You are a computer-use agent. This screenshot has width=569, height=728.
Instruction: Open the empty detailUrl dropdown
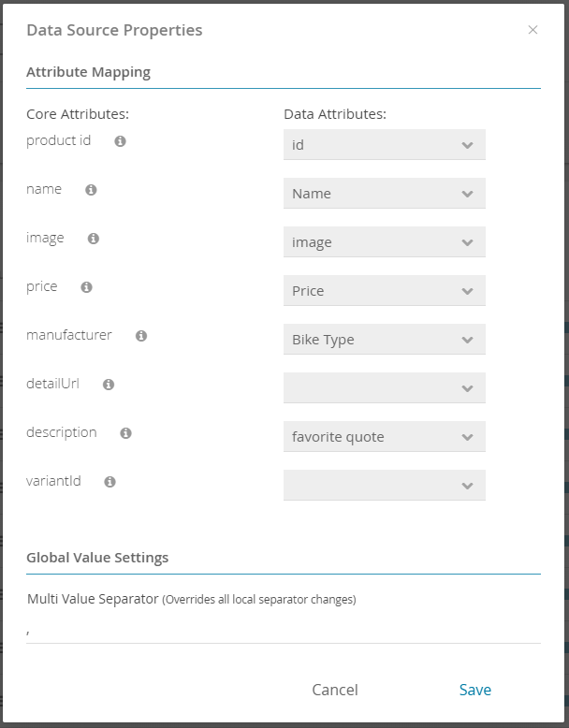[x=385, y=388]
